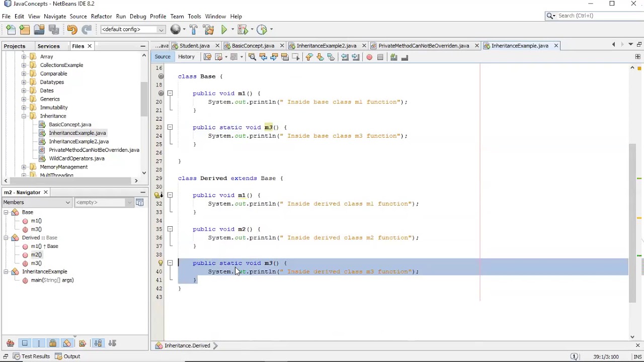Click the light bulb hint on line 39
644x362 pixels.
click(x=160, y=263)
